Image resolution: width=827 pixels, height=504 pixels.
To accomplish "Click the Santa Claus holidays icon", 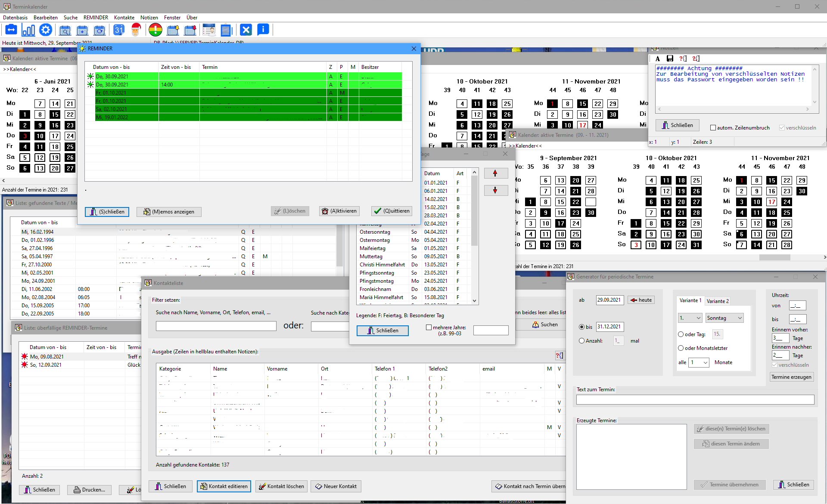I will pos(136,30).
